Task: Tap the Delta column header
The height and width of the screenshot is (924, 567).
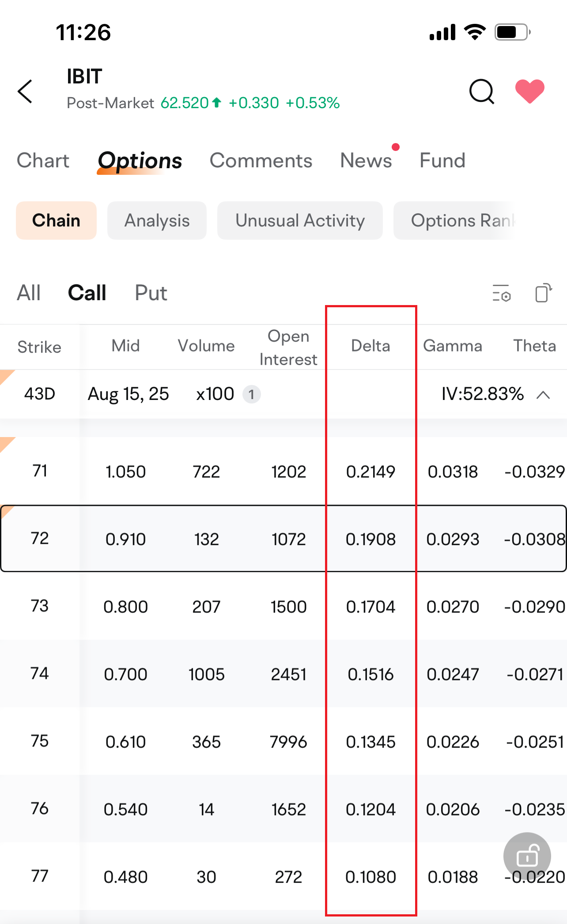Action: (x=370, y=346)
